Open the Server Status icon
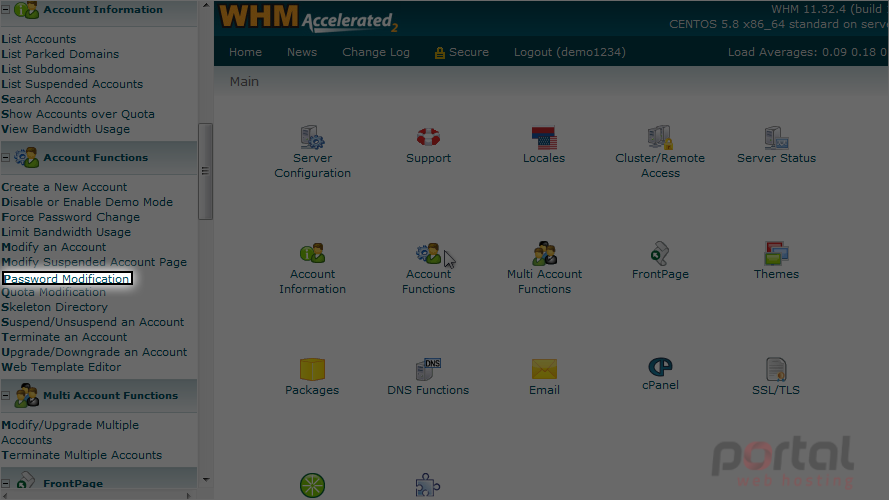Screen dimensions: 889x500 coord(776,137)
